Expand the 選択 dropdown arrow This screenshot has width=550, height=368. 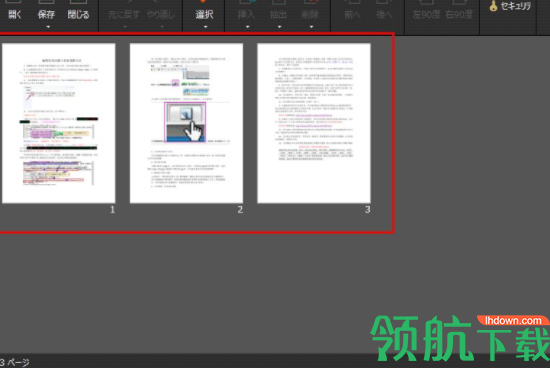(205, 27)
